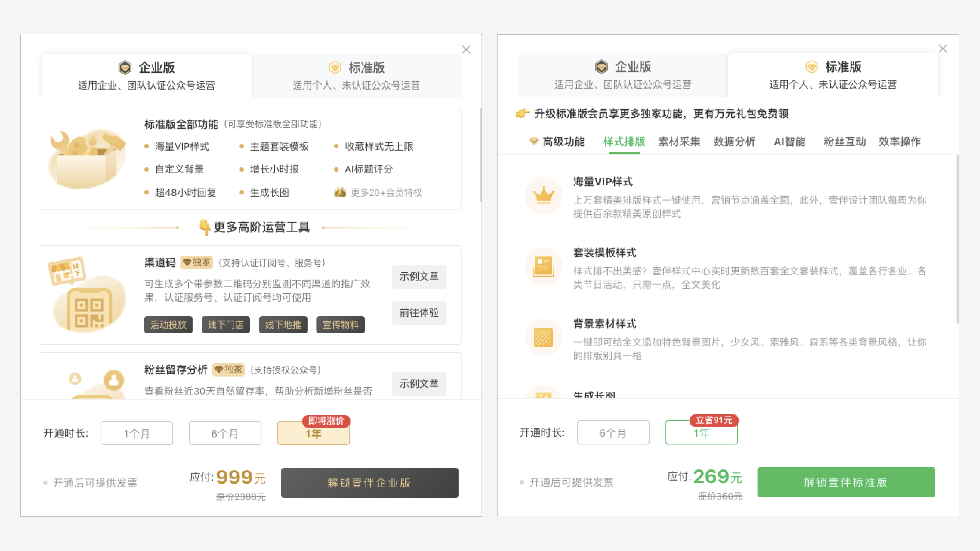Click the diamond icon before 高级功能
Viewport: 980px width, 551px height.
(x=534, y=142)
